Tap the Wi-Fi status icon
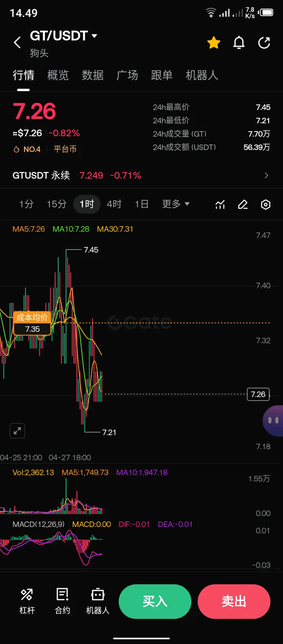283x644 pixels. click(211, 13)
